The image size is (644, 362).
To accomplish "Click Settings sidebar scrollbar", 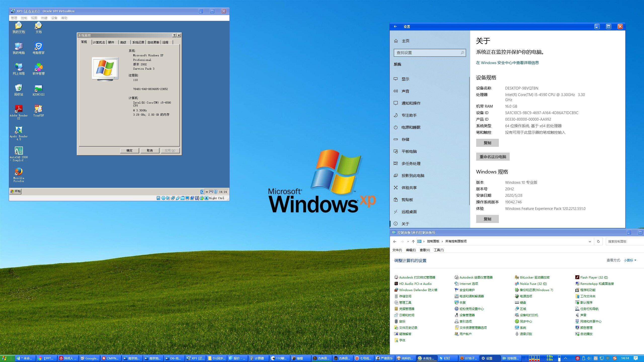I will (469, 141).
